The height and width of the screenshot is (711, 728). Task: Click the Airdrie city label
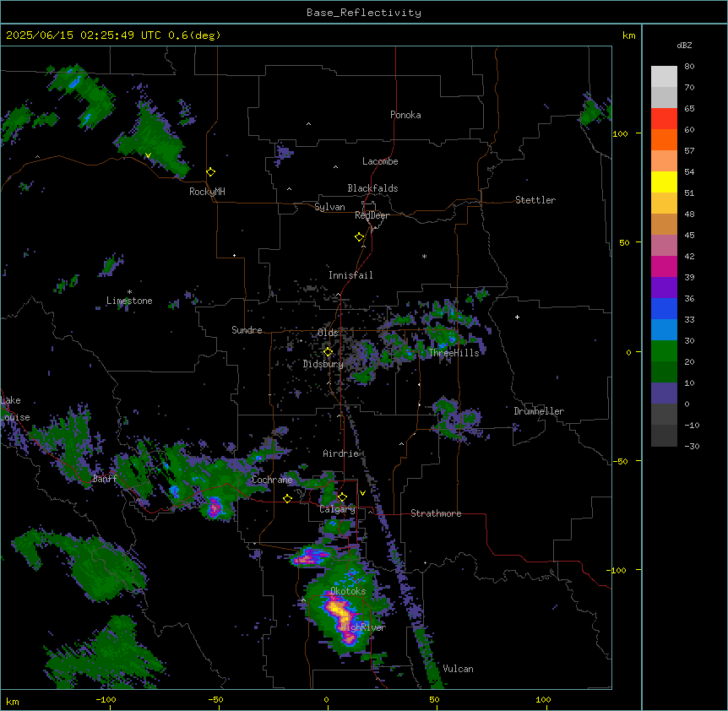point(341,453)
